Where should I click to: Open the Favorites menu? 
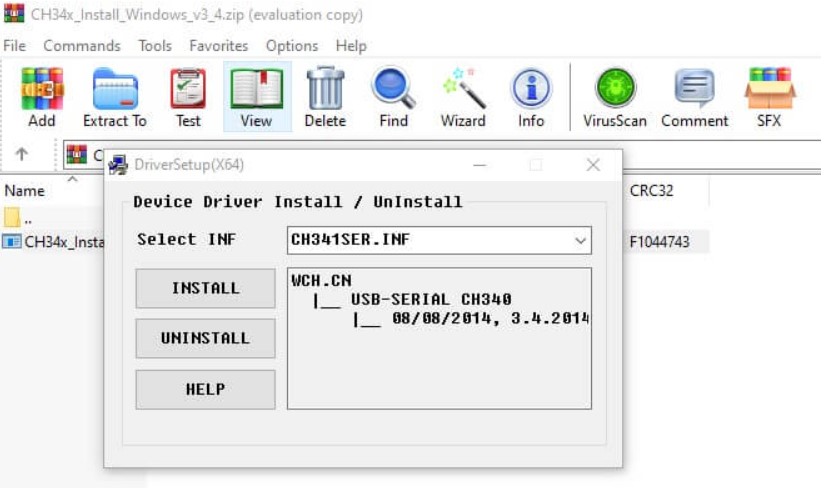218,46
